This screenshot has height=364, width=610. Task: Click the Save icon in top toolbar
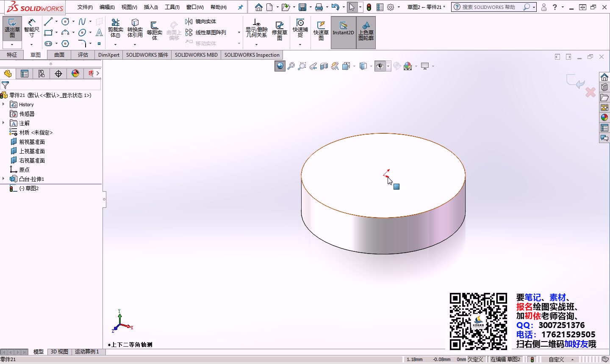point(302,7)
